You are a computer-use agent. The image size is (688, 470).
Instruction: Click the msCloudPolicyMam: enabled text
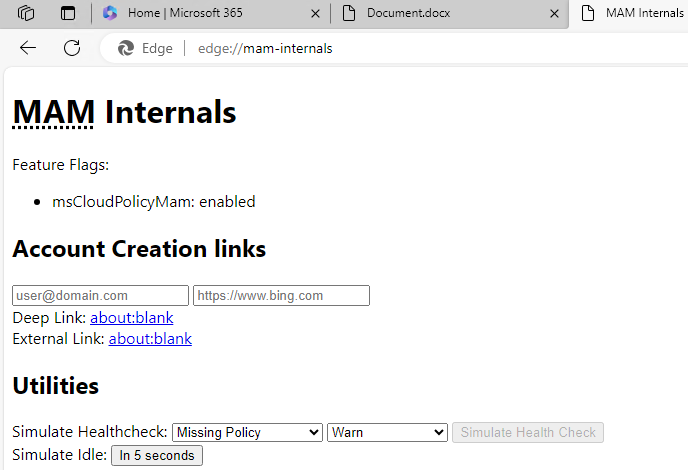click(x=154, y=202)
